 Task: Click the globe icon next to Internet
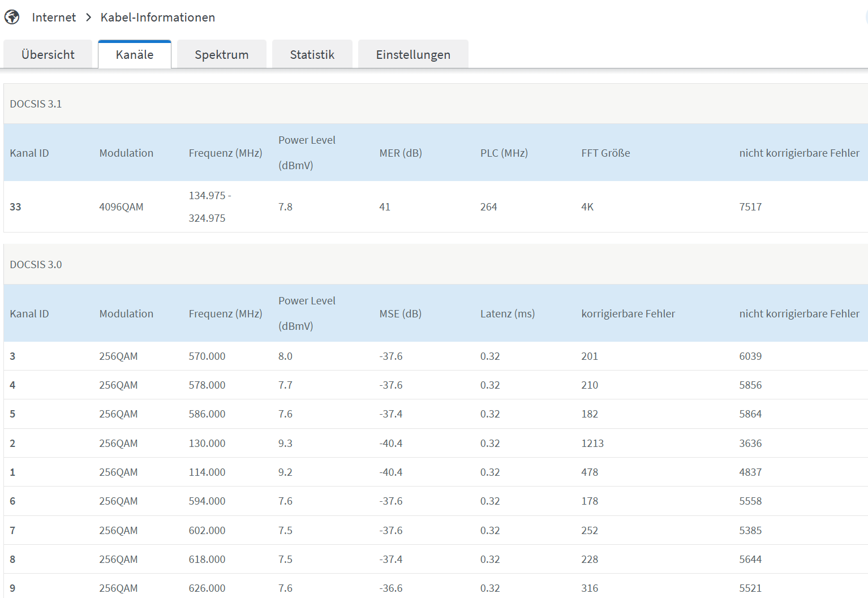[x=12, y=17]
